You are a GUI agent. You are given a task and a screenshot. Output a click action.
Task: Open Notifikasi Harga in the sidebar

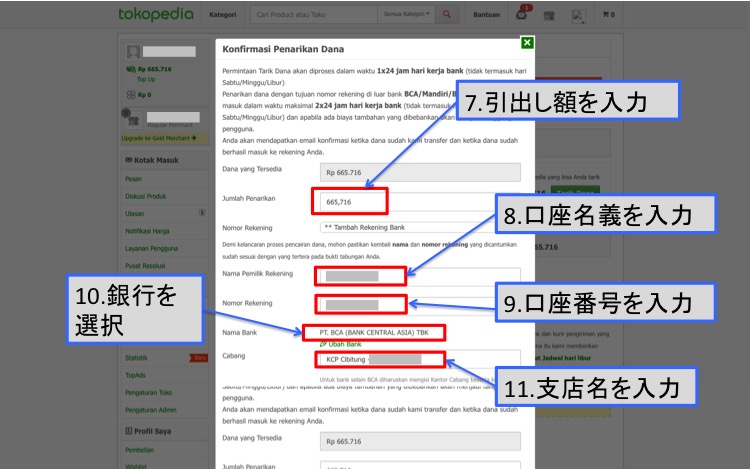pos(147,231)
